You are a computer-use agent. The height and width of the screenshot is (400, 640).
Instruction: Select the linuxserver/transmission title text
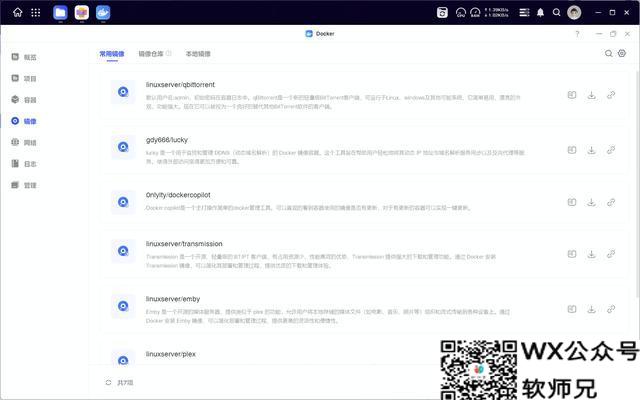point(184,244)
